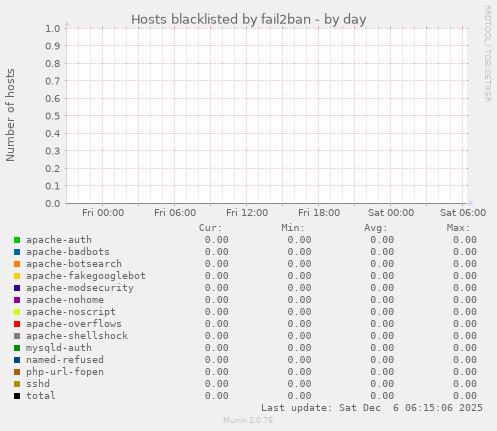Click the yellow apache-fakegooglebot legend swatch
This screenshot has height=431, width=497.
pos(17,276)
